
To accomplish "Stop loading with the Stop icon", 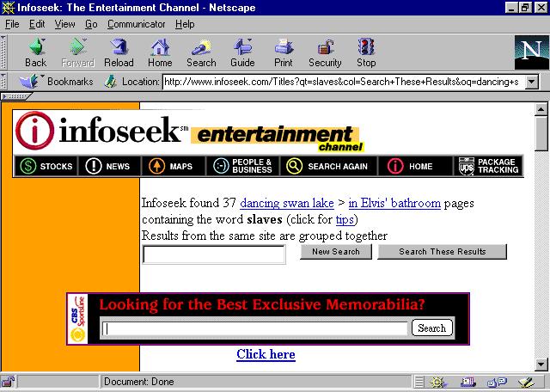I will pos(366,52).
